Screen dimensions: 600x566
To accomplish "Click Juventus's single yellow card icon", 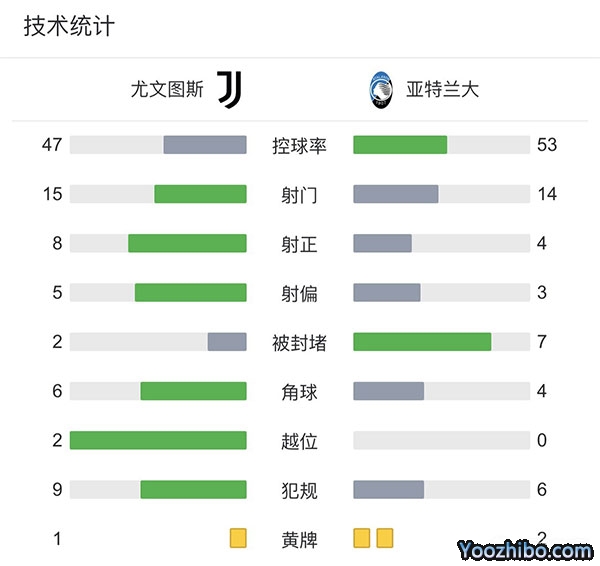I will pyautogui.click(x=238, y=539).
